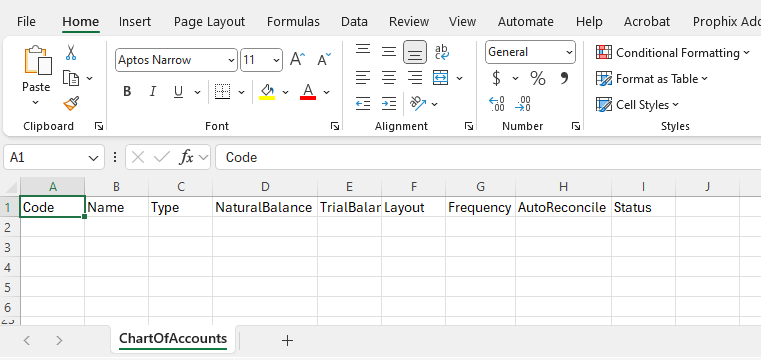Click the Orientation text-angle icon
This screenshot has width=761, height=360.
pos(418,103)
